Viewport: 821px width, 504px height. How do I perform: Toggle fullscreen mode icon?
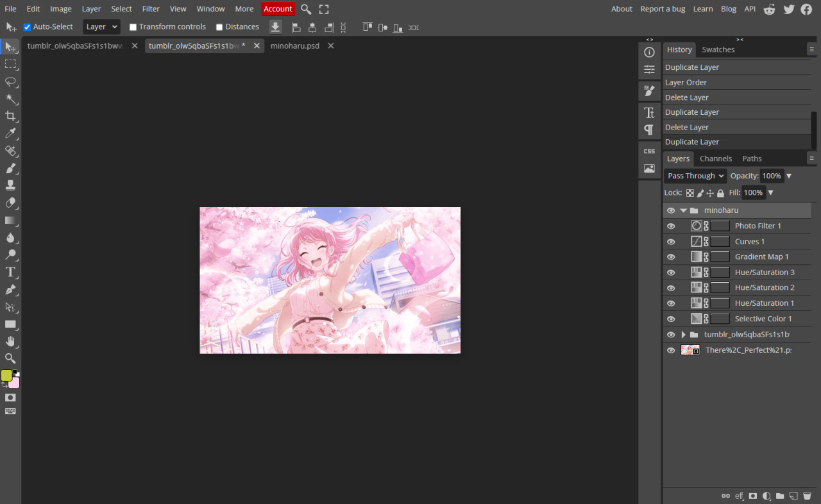coord(324,9)
